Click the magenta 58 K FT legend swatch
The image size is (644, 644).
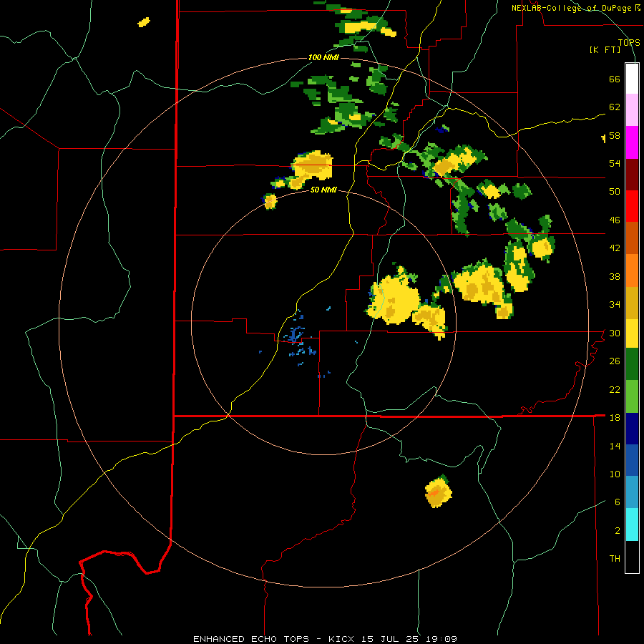click(632, 142)
